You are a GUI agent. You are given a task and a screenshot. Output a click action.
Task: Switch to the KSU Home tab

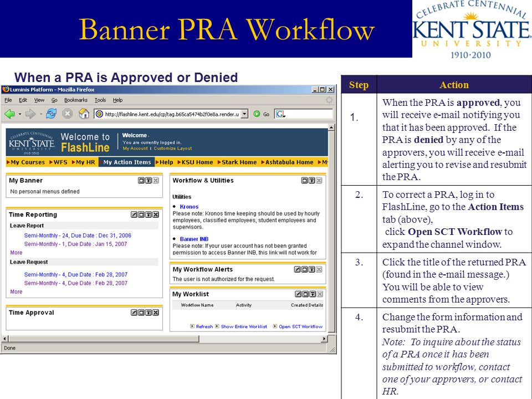pos(196,162)
